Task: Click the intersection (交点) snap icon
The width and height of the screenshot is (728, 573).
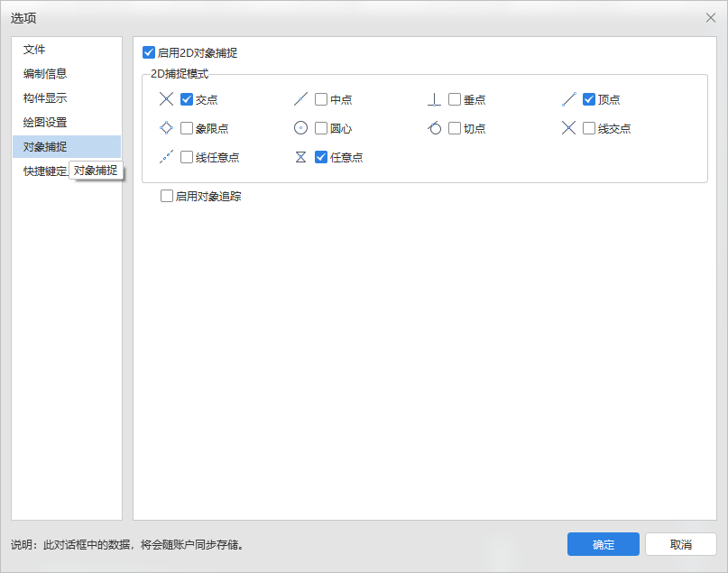Action: pyautogui.click(x=166, y=99)
